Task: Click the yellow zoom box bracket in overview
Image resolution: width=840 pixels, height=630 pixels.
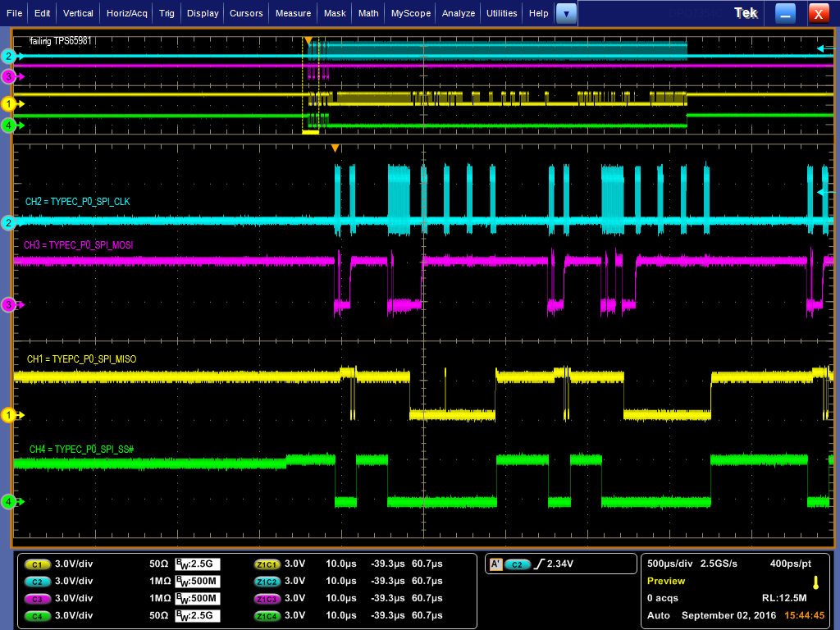Action: point(311,132)
